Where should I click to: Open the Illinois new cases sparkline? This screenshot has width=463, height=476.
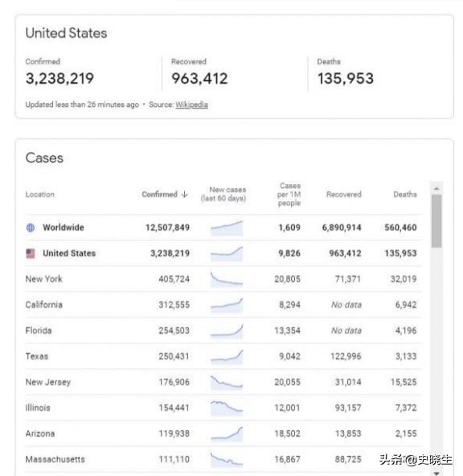[227, 408]
